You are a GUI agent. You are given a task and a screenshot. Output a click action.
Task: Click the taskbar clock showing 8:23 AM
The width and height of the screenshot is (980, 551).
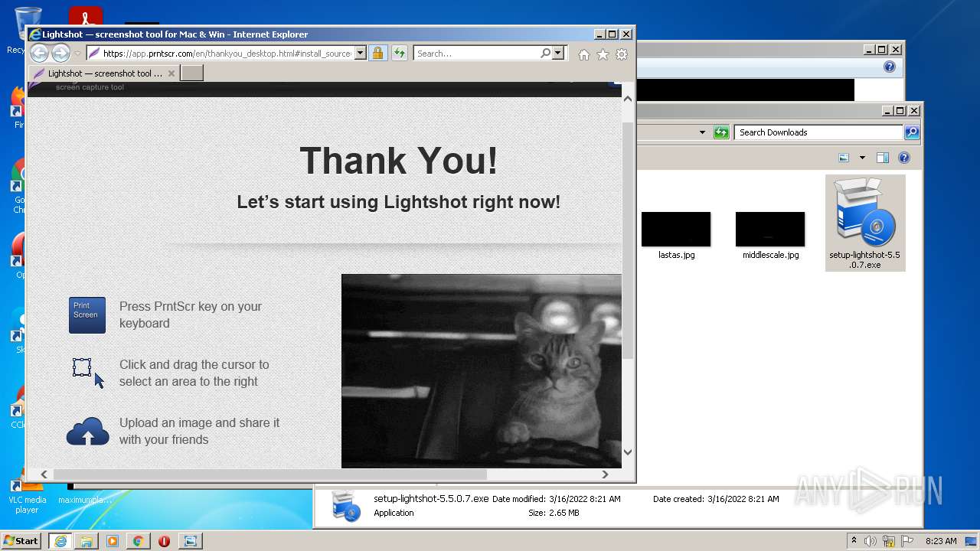pyautogui.click(x=940, y=541)
